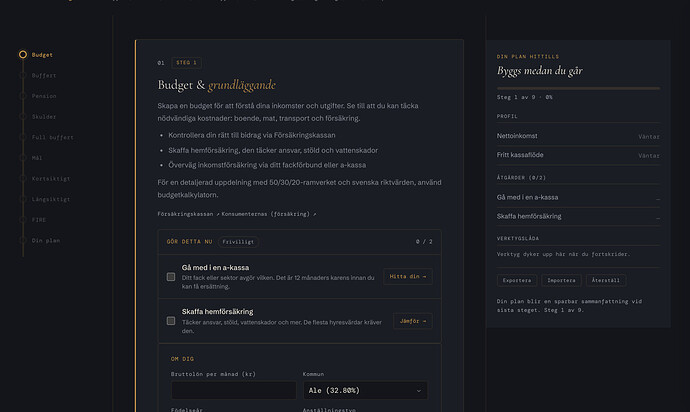The width and height of the screenshot is (690, 412).
Task: Tick the Skaffa hemförsäkring checkbox
Action: click(171, 321)
